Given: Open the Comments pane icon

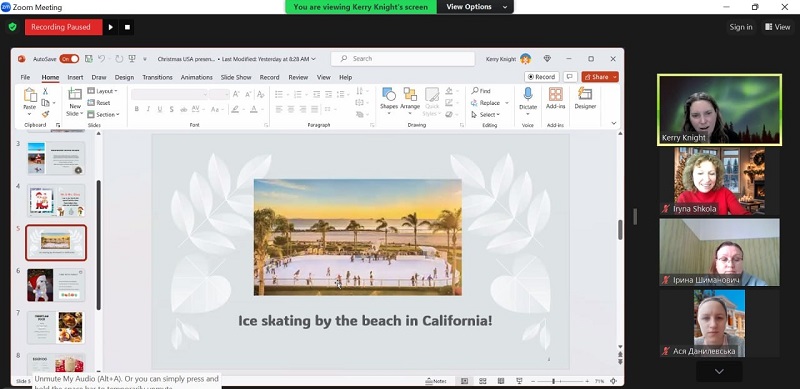Looking at the screenshot, I should [570, 77].
